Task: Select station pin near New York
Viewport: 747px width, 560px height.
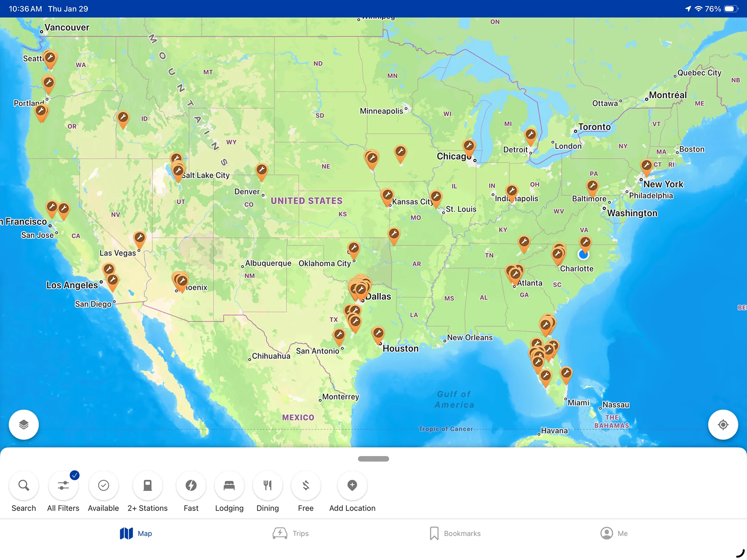Action: (646, 166)
